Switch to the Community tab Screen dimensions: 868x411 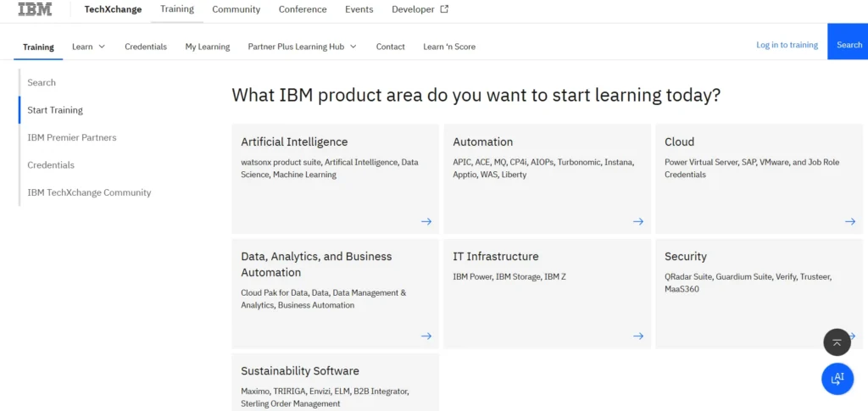point(236,9)
